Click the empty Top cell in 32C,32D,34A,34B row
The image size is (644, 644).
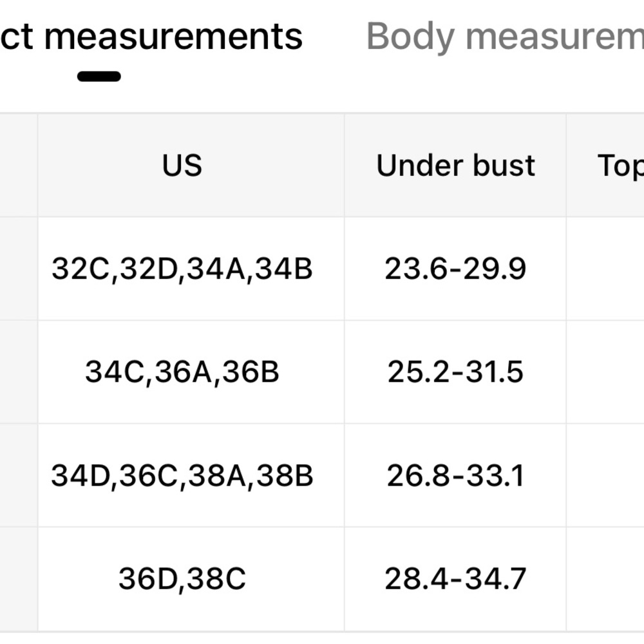tap(605, 269)
